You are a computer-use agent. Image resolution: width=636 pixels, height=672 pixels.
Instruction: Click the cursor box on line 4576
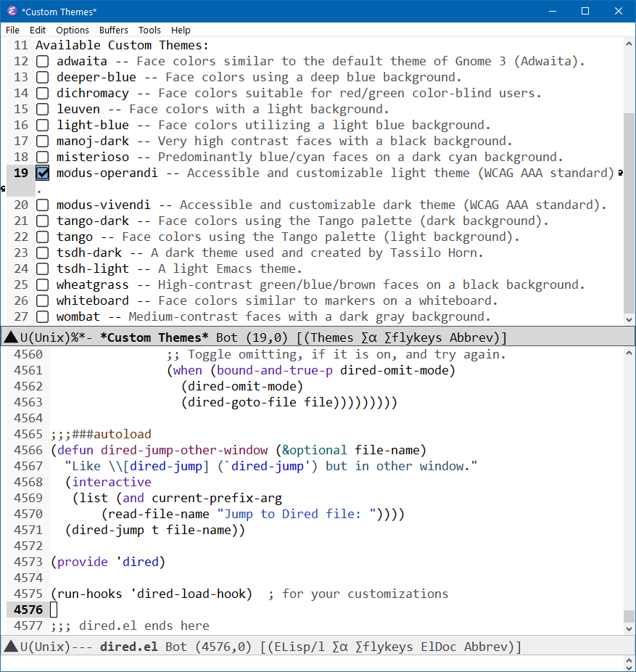[x=54, y=610]
